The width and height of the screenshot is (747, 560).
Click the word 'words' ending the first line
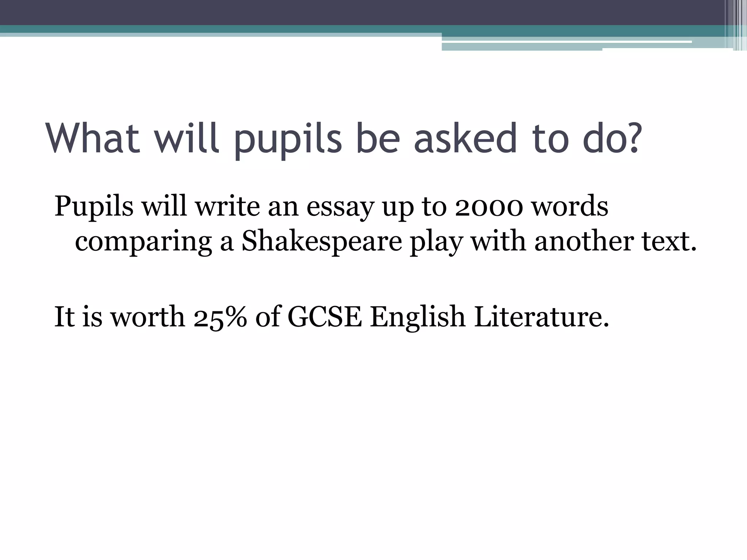click(x=569, y=206)
